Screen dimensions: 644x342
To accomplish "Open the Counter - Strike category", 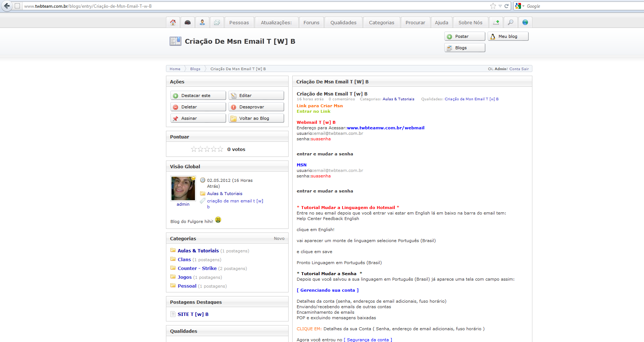I will [197, 269].
